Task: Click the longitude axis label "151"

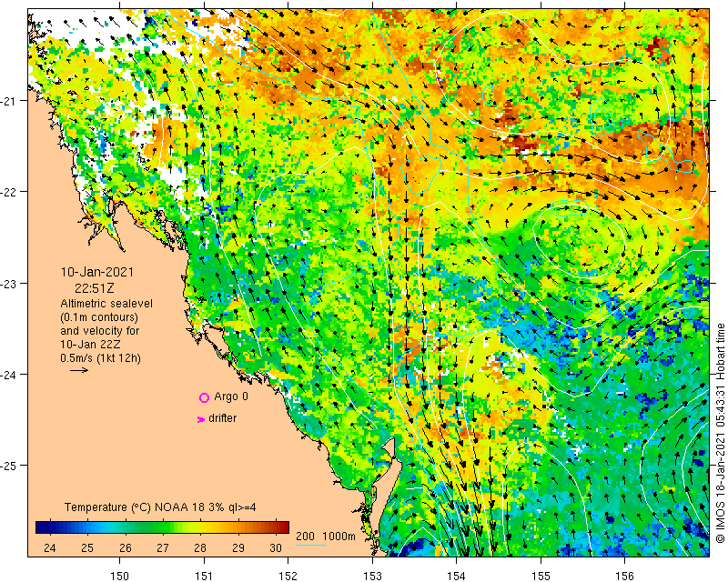Action: click(204, 576)
